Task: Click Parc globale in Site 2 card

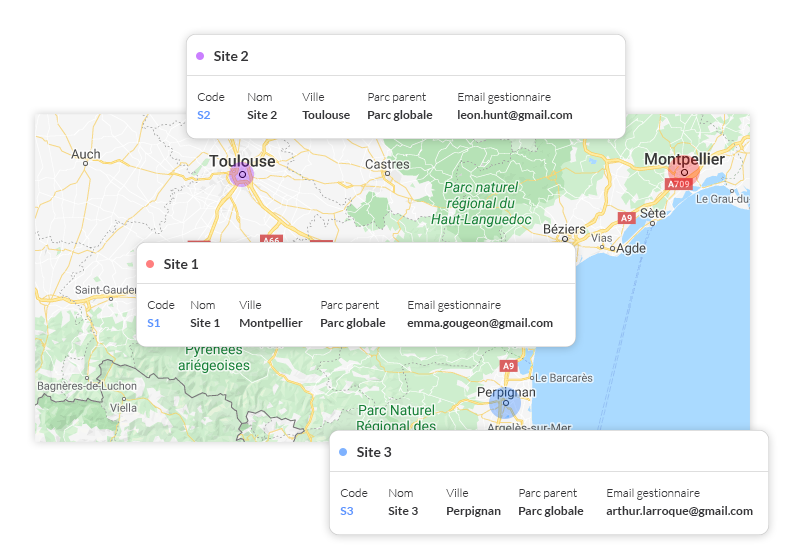Action: click(x=400, y=115)
